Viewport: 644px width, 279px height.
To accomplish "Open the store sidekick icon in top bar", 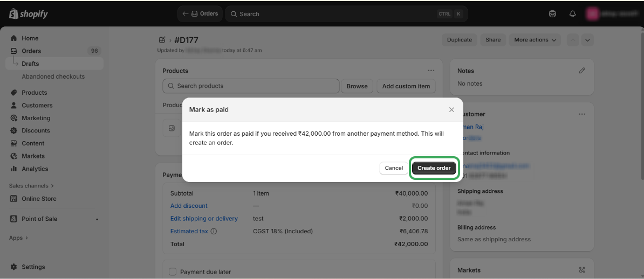I will pyautogui.click(x=552, y=14).
